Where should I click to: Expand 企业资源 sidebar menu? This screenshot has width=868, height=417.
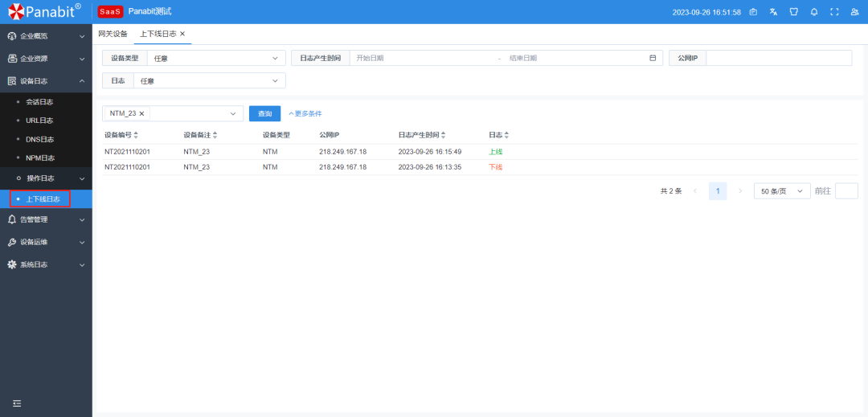pyautogui.click(x=46, y=59)
